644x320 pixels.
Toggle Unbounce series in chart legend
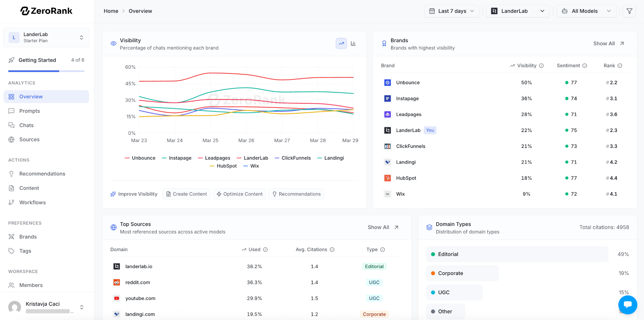pyautogui.click(x=140, y=158)
